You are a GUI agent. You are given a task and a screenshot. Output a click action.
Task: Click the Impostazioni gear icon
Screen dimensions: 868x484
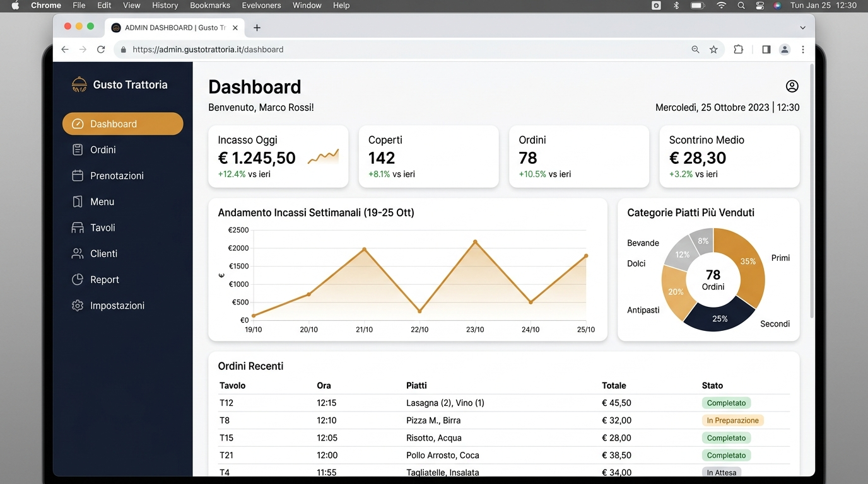click(78, 306)
